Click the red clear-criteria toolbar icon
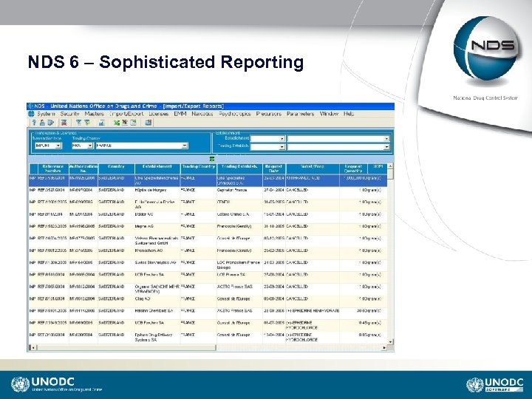This screenshot has width=532, height=399. [64, 123]
